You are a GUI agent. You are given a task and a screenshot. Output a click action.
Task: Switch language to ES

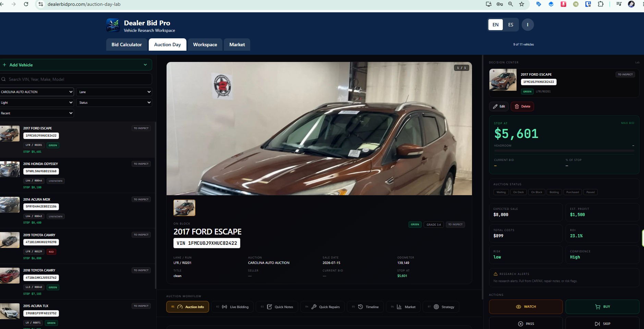(511, 25)
